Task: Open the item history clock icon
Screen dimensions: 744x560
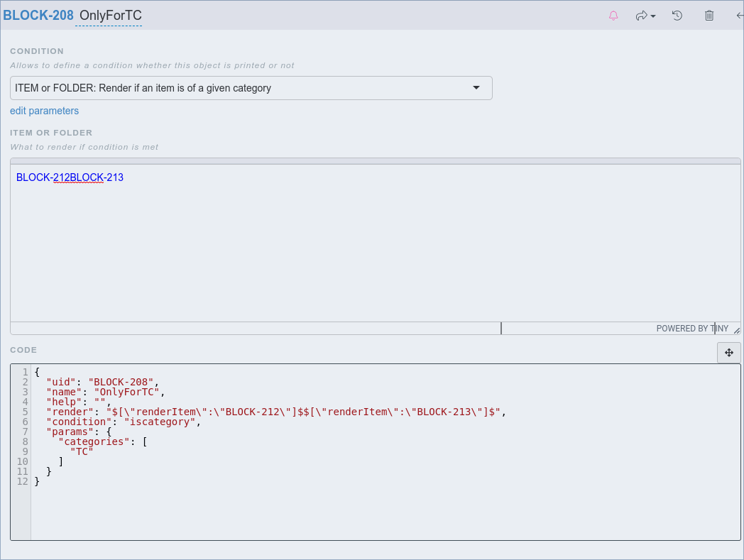Action: tap(677, 16)
